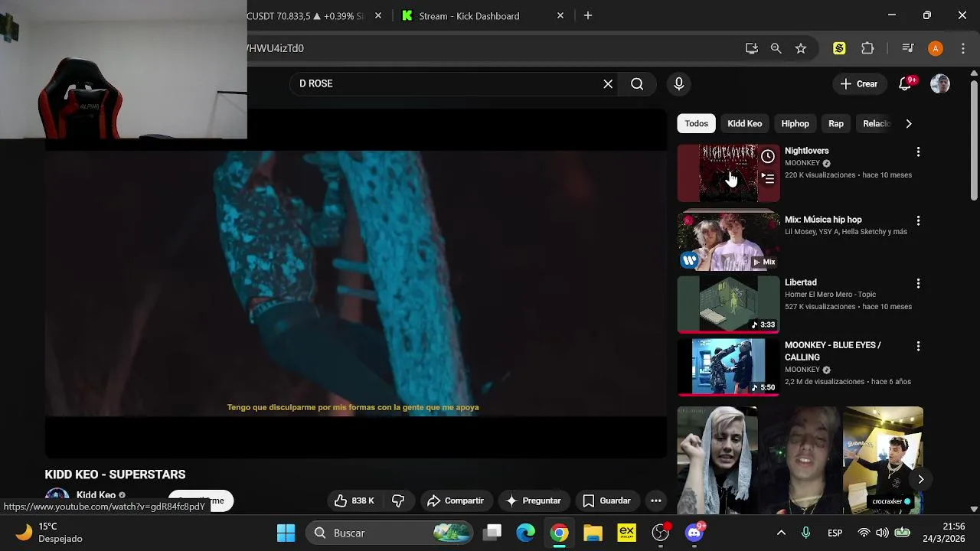Click the video title KIDD KEO - SUPERSTARS
The image size is (980, 551).
(x=115, y=474)
